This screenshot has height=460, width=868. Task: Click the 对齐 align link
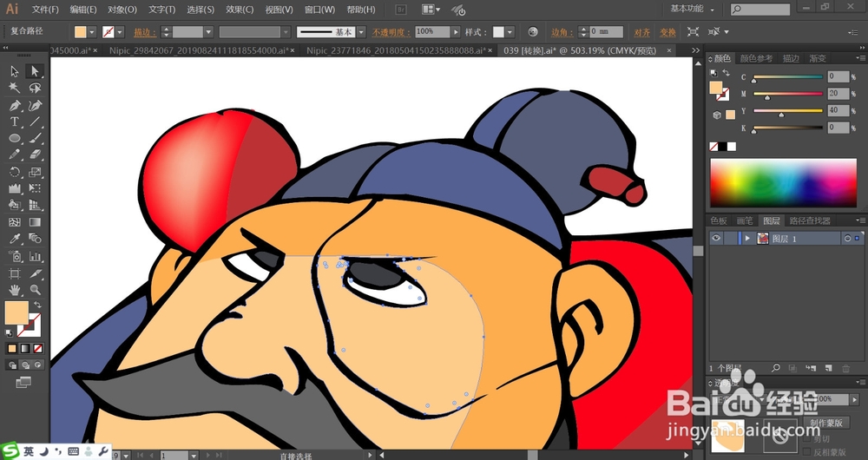642,33
